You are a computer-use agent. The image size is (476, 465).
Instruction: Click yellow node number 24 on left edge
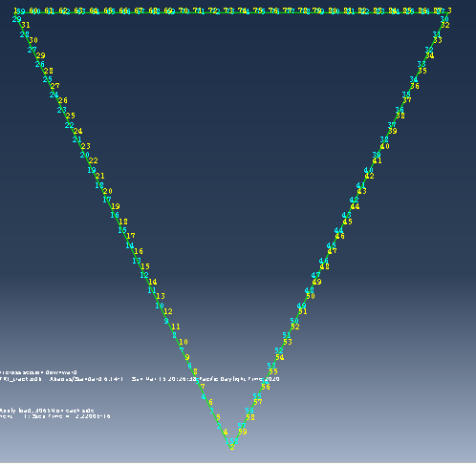pyautogui.click(x=78, y=131)
